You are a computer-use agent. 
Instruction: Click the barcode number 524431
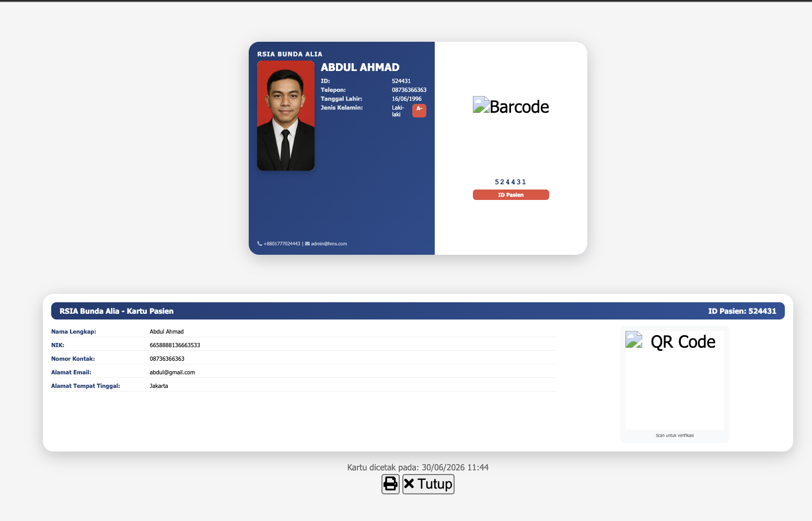tap(511, 182)
